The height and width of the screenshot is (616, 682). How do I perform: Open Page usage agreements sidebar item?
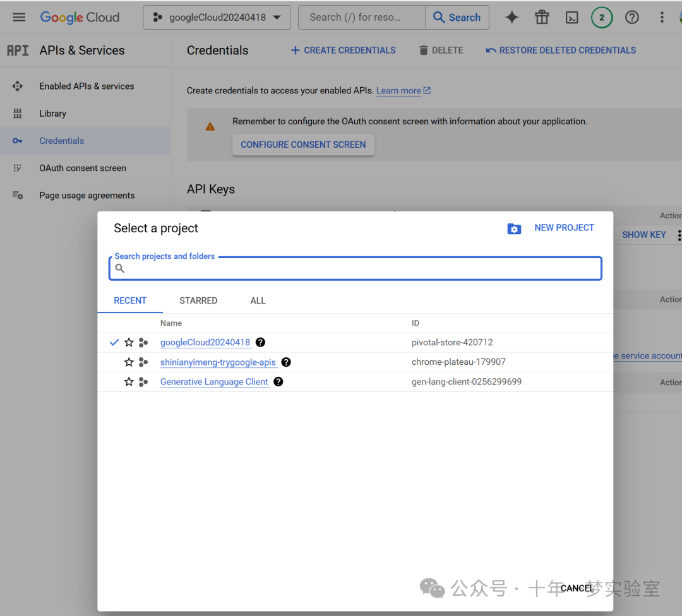pos(87,196)
